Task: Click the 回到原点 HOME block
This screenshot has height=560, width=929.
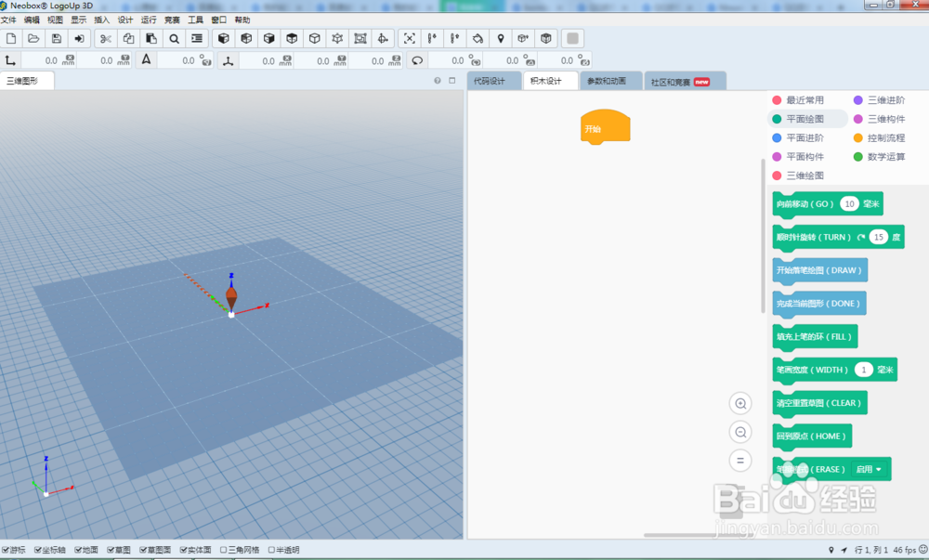Action: [811, 436]
